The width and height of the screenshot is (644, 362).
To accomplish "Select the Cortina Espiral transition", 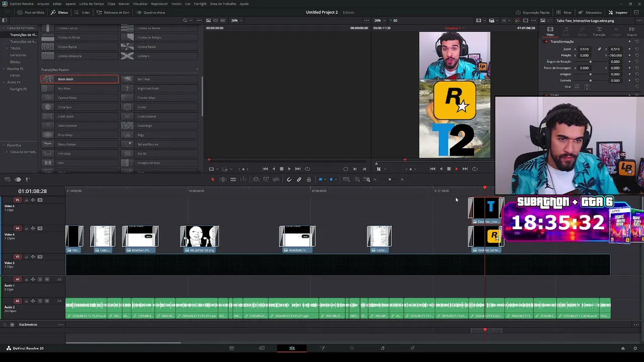I will (x=79, y=47).
